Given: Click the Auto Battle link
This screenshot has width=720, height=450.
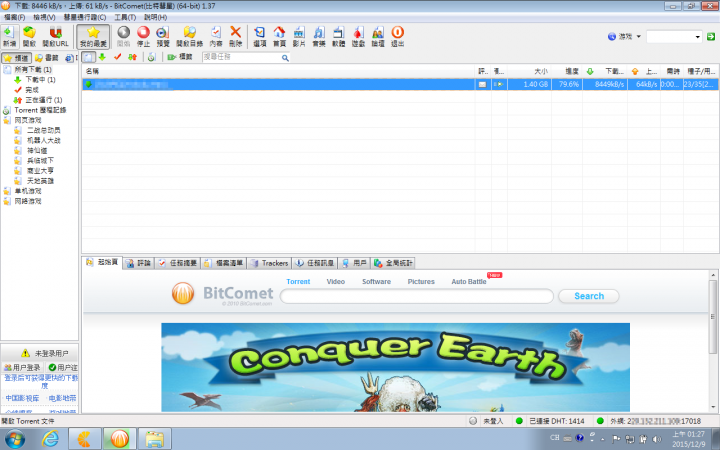Looking at the screenshot, I should [468, 281].
